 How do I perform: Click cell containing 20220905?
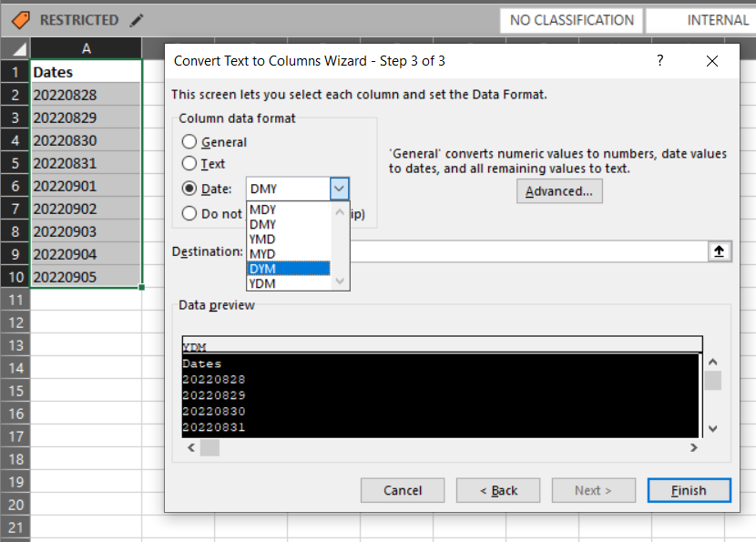point(86,277)
